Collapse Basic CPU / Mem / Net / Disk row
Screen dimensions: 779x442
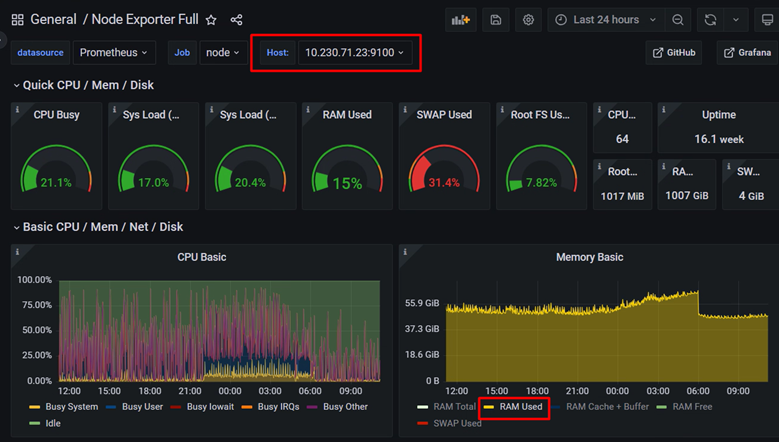(x=98, y=227)
